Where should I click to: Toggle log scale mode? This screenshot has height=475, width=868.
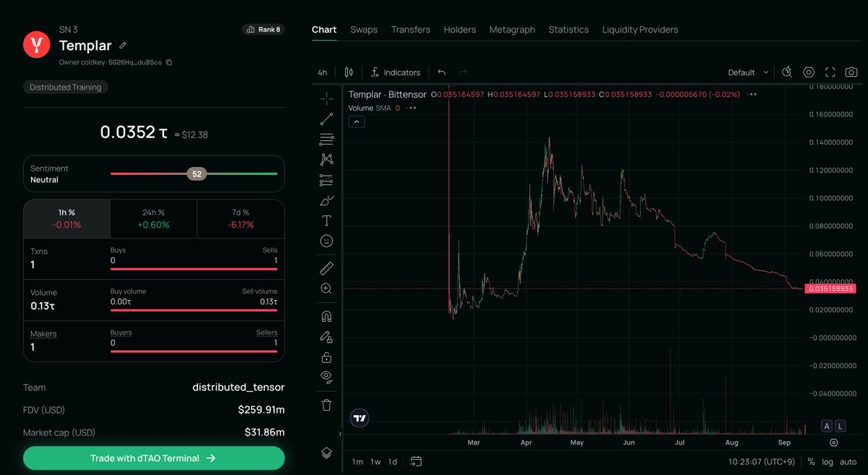click(x=827, y=461)
